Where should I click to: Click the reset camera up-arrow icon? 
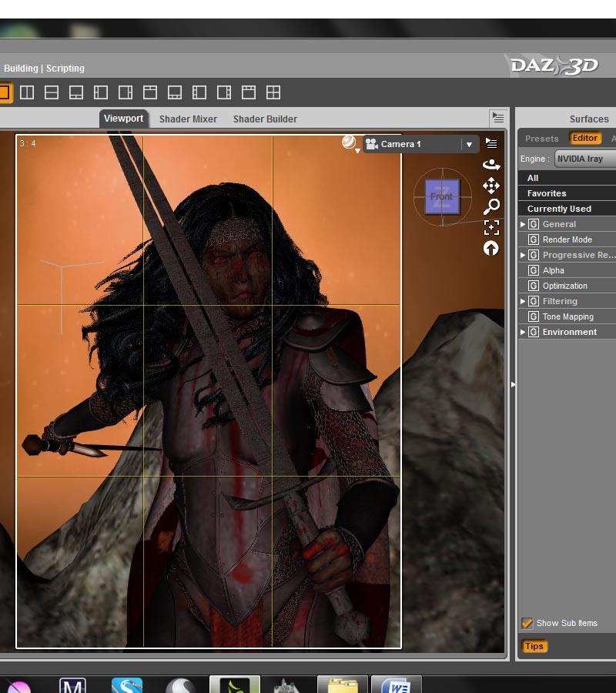pos(490,248)
